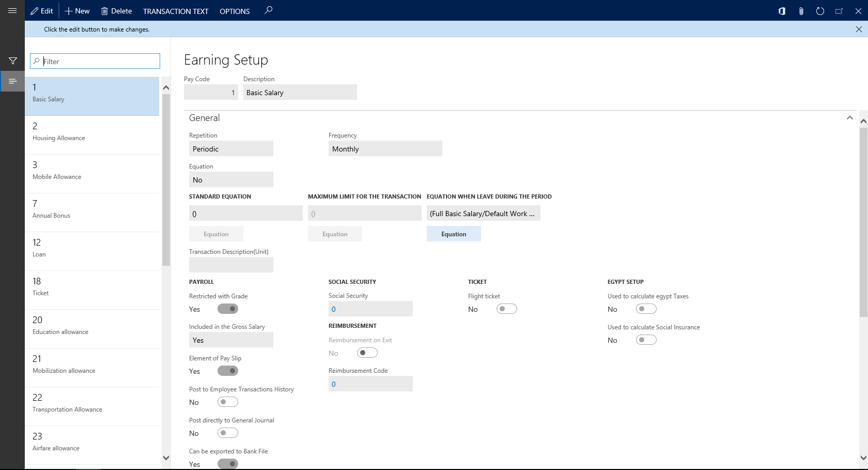
Task: Toggle Used to calculate Social Insurance
Action: coord(646,340)
